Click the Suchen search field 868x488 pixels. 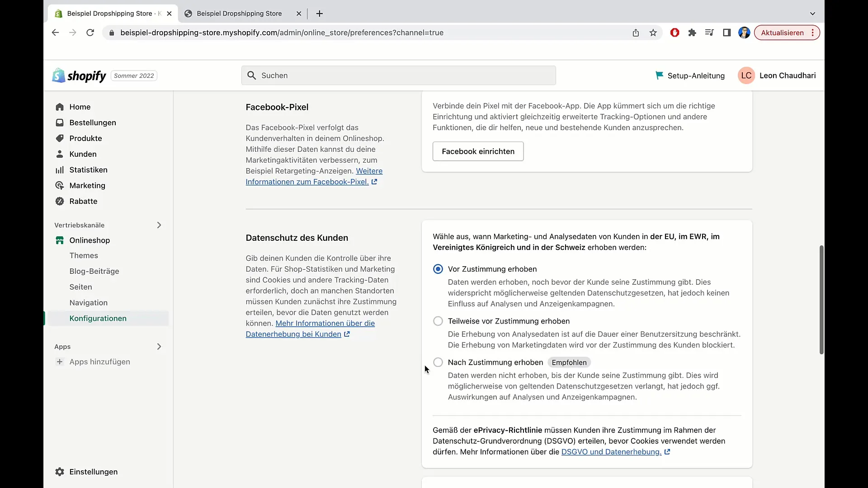pyautogui.click(x=398, y=75)
